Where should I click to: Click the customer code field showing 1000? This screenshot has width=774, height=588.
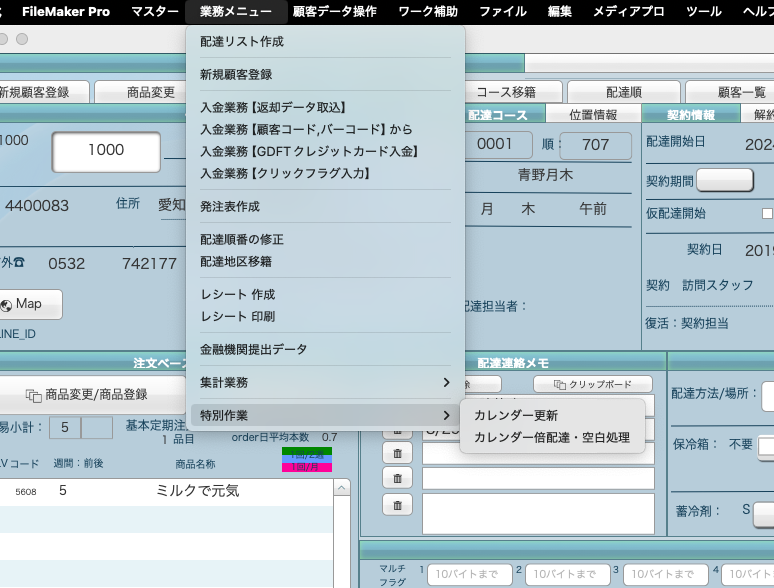point(106,150)
